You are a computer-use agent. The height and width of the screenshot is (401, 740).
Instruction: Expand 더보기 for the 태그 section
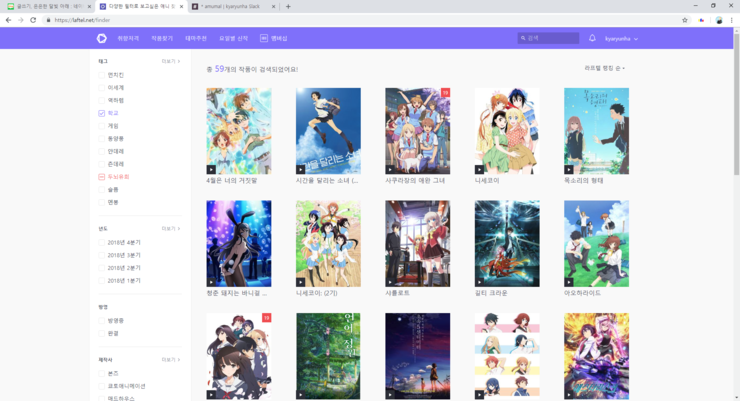click(x=171, y=61)
